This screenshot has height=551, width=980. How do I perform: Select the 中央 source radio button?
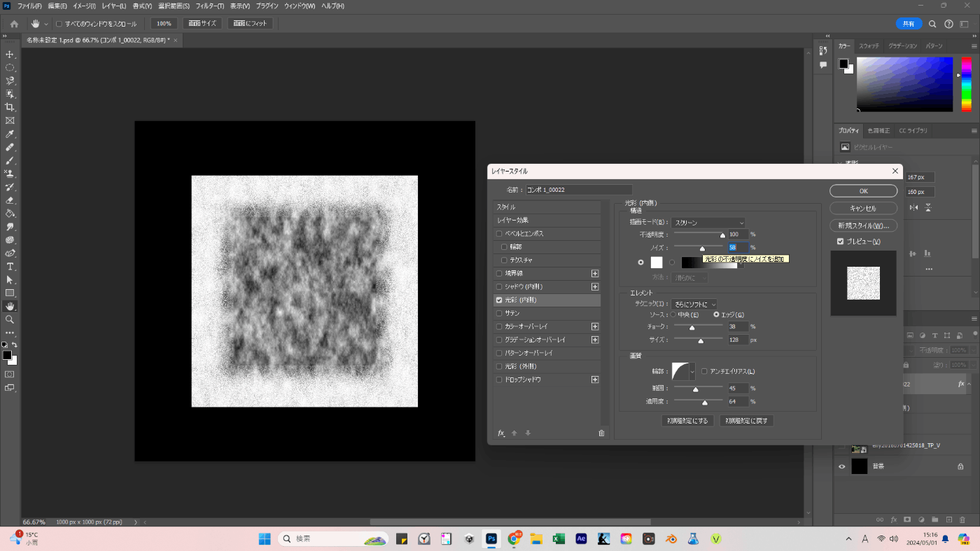(673, 315)
